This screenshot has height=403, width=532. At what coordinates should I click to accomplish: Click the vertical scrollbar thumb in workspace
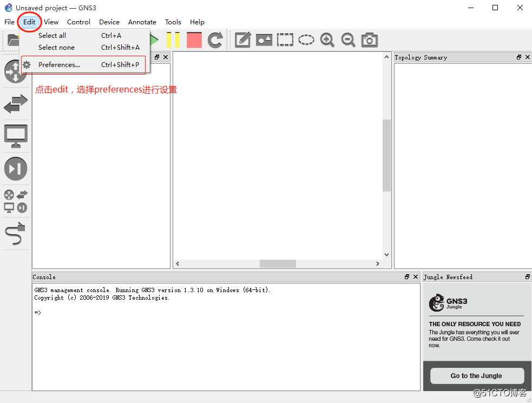pos(386,155)
